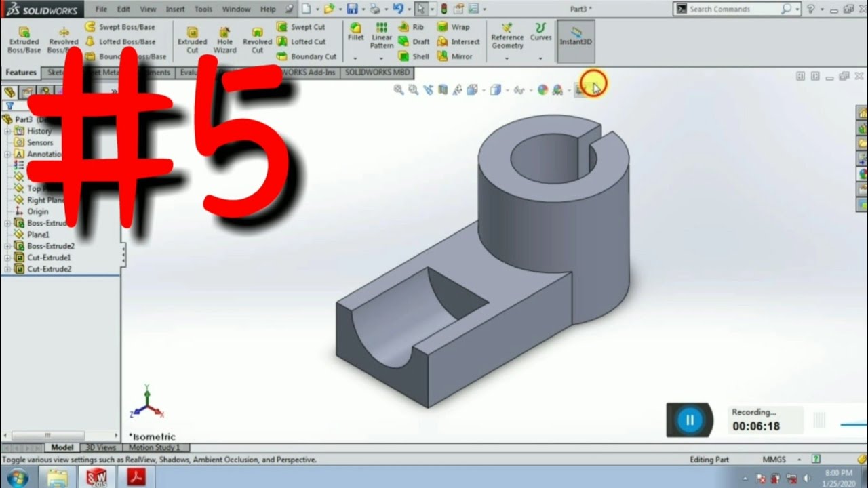Pause the screen recording
868x488 pixels.
tap(690, 420)
